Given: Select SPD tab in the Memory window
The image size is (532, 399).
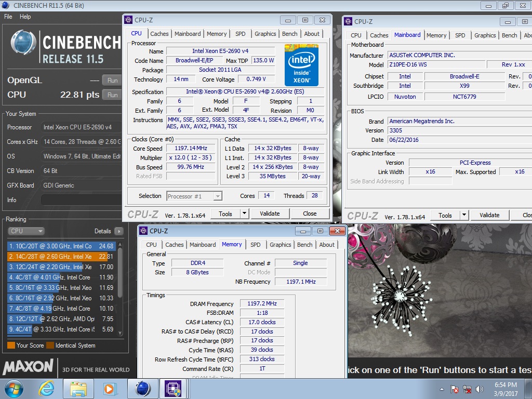Looking at the screenshot, I should [256, 245].
